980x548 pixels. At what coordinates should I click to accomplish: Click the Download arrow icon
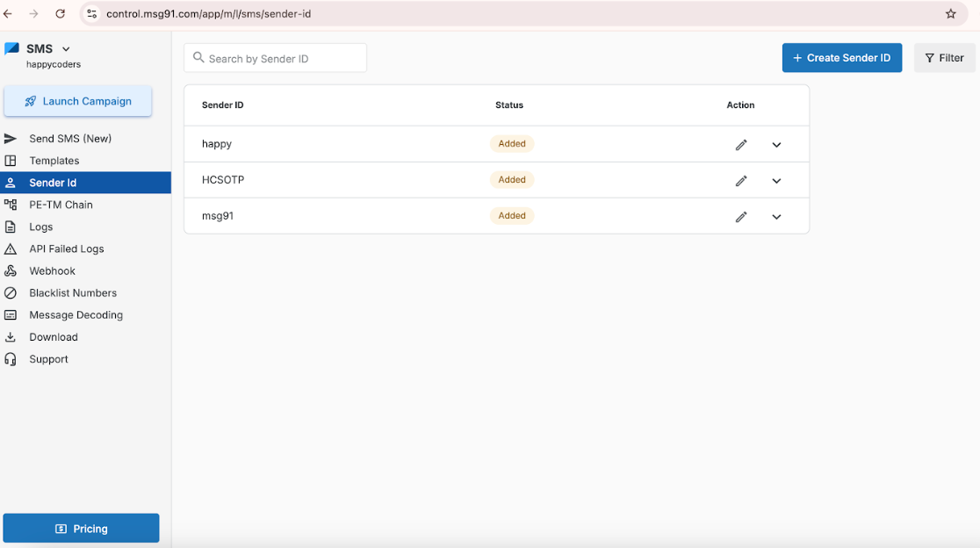pos(11,337)
